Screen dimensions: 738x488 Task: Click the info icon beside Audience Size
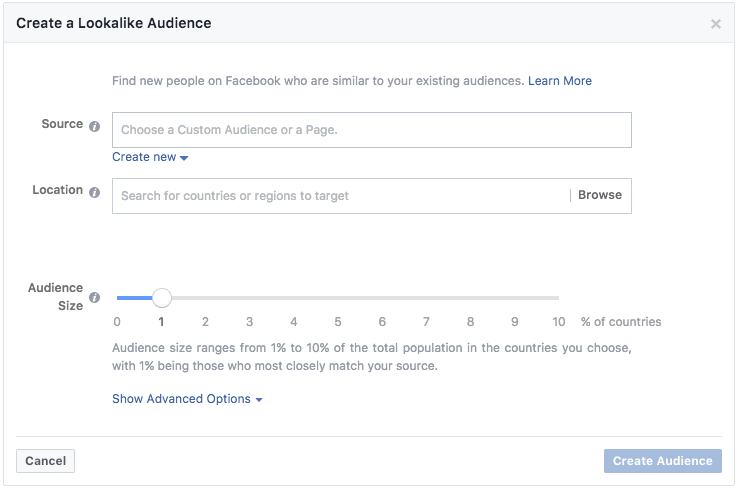pos(95,298)
